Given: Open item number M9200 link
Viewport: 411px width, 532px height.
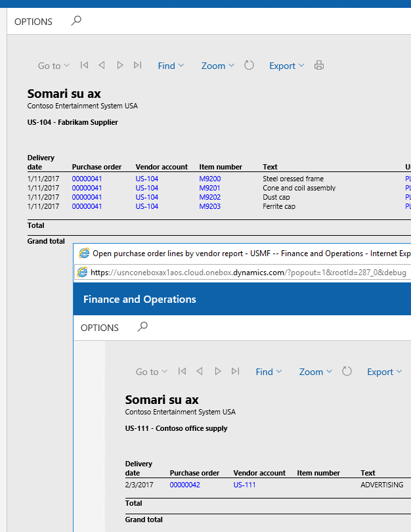Looking at the screenshot, I should [210, 179].
